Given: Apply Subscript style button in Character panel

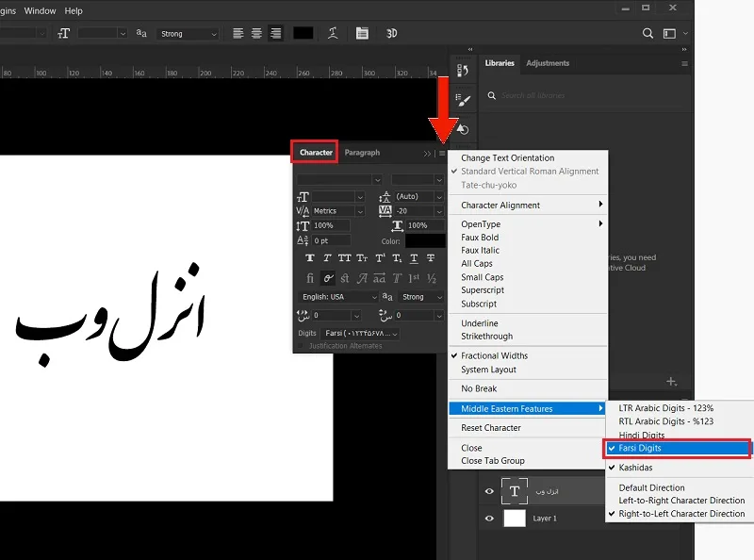Looking at the screenshot, I should pyautogui.click(x=397, y=258).
